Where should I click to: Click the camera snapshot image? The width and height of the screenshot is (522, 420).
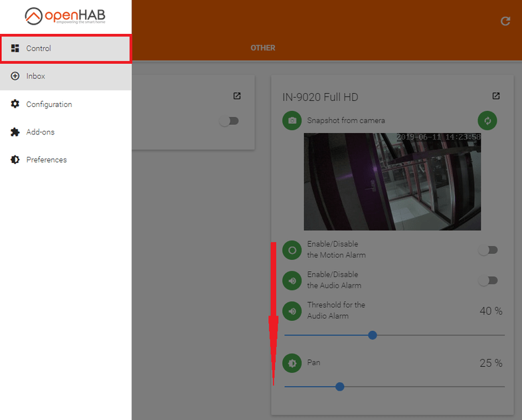(x=392, y=181)
